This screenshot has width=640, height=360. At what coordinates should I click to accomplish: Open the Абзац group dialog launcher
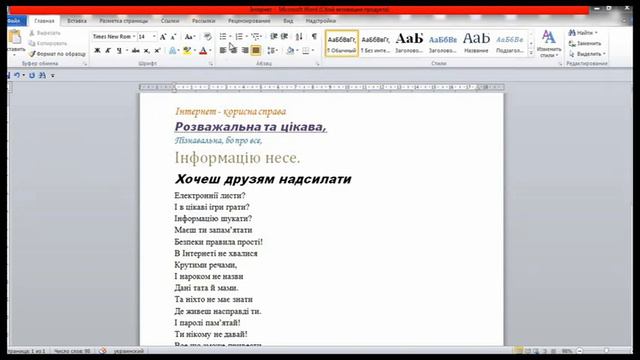(x=317, y=64)
